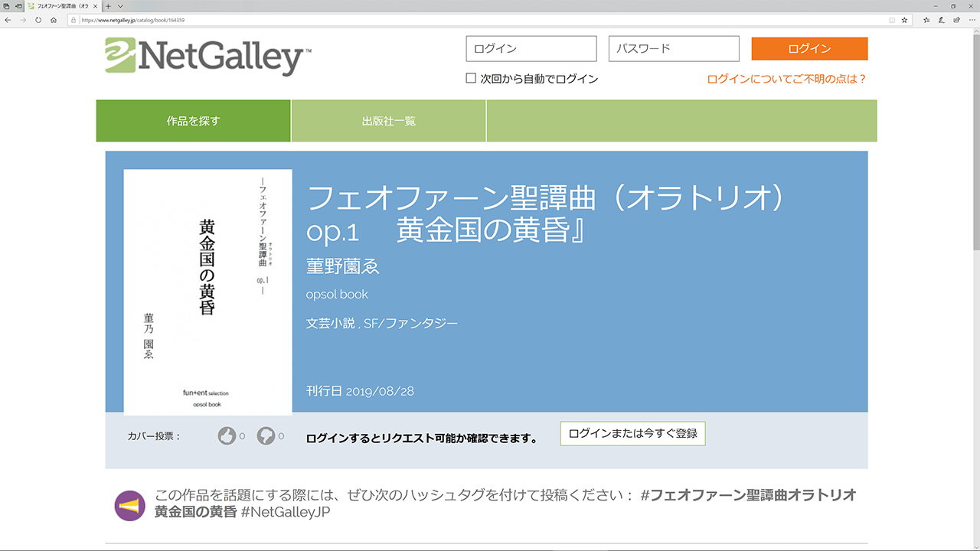Screen dimensions: 980x551
Task: Click the share page icon
Action: 956,20
